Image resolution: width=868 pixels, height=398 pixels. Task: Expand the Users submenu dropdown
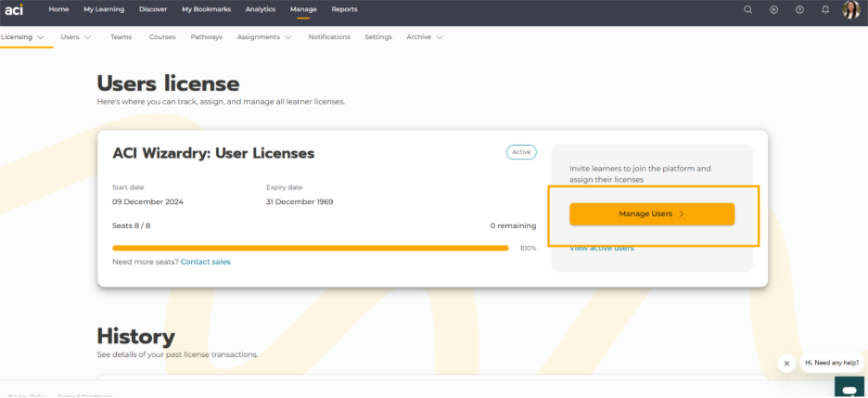tap(76, 37)
